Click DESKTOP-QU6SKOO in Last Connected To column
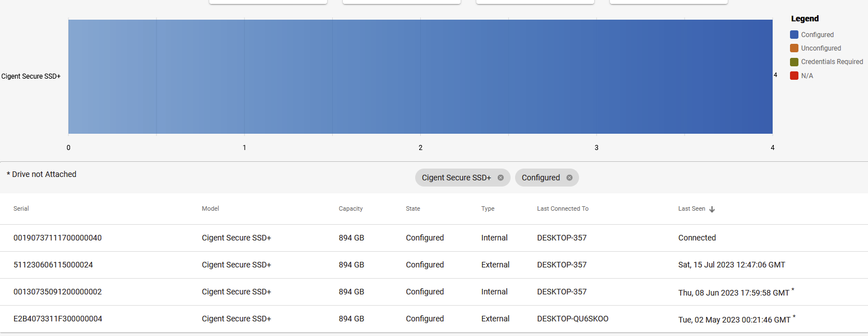 tap(572, 319)
